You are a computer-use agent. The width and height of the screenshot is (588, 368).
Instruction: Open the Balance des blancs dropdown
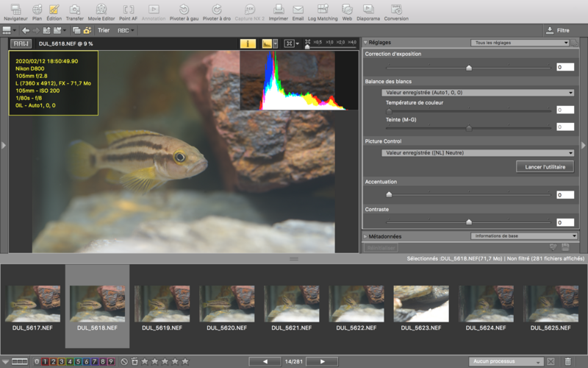click(477, 93)
